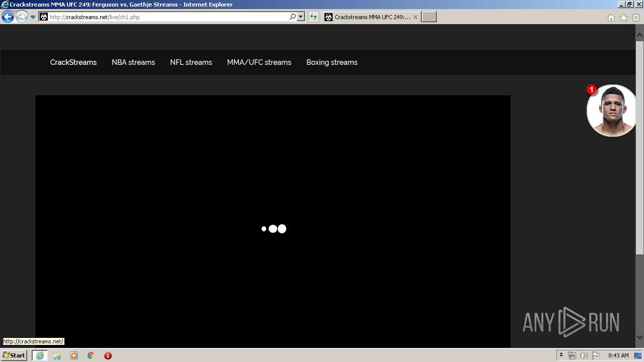Screen dimensions: 644x362
Task: Click the volume speaker tray icon
Action: (584, 355)
